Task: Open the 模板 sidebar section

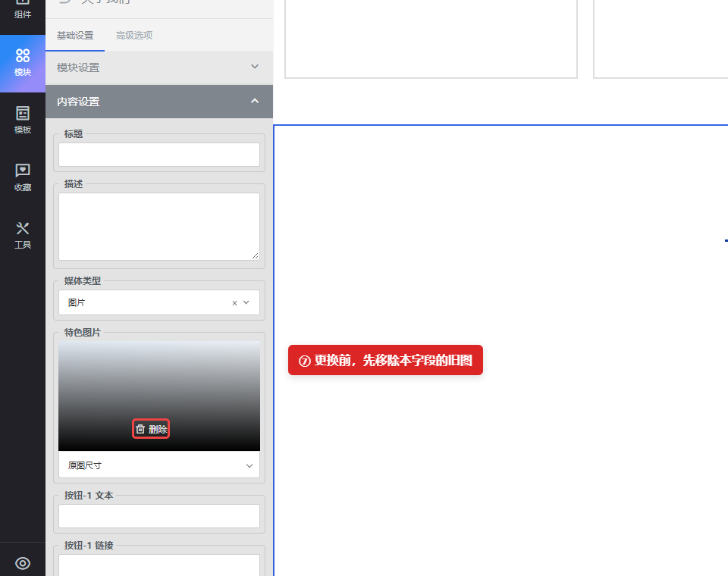Action: [x=22, y=121]
